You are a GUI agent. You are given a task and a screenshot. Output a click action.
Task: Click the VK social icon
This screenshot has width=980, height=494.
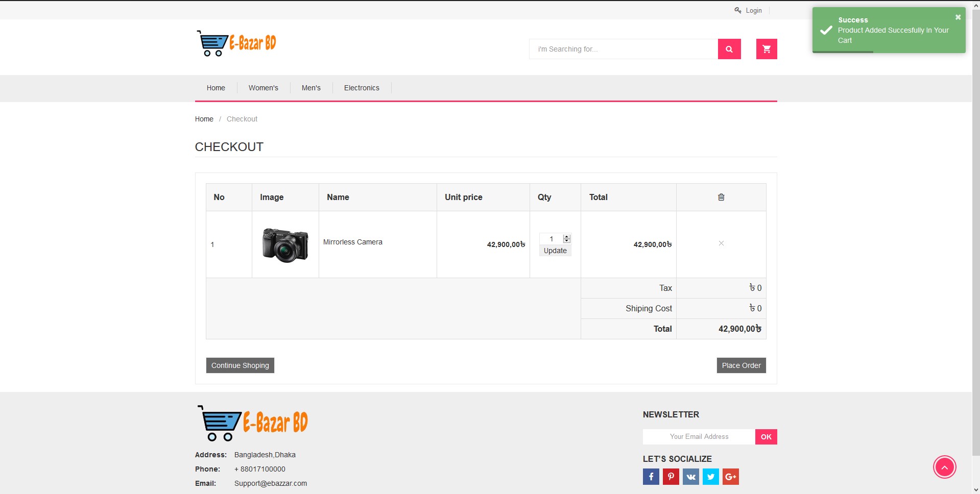[690, 476]
